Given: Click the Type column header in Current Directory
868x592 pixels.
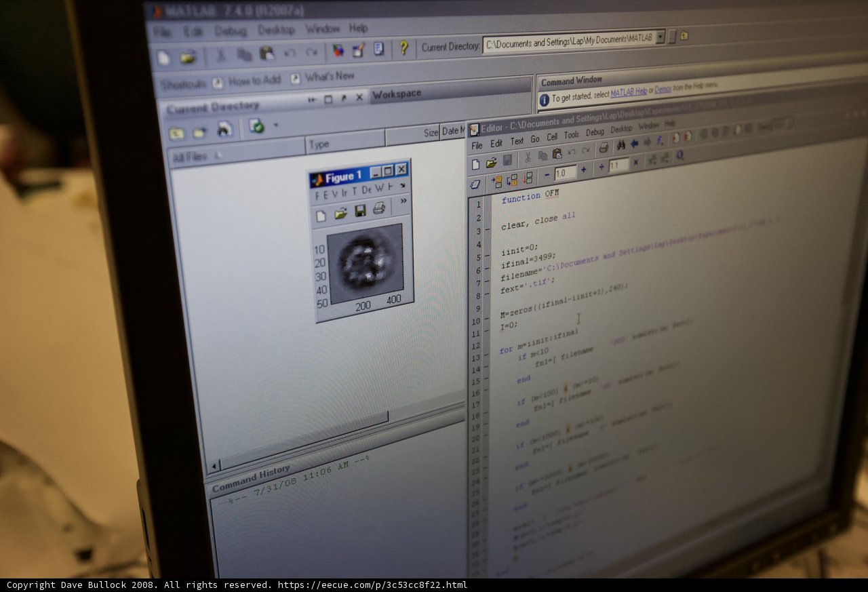Looking at the screenshot, I should coord(345,143).
